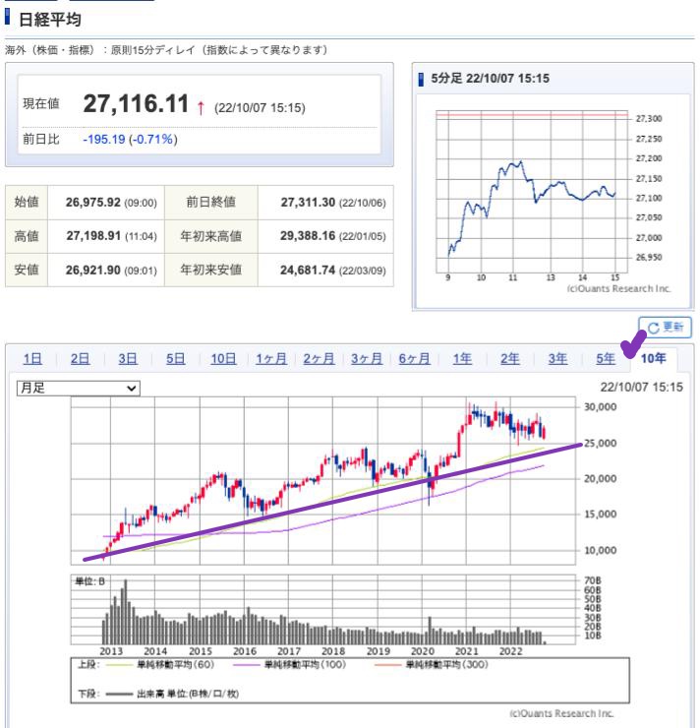The height and width of the screenshot is (728, 700).
Task: Switch to the 6ヶ月 range
Action: pos(414,359)
